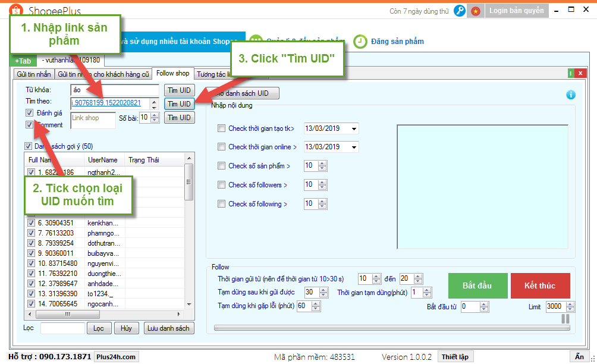Click the Vietnam flag language icon
597x364 pixels.
pos(475,11)
